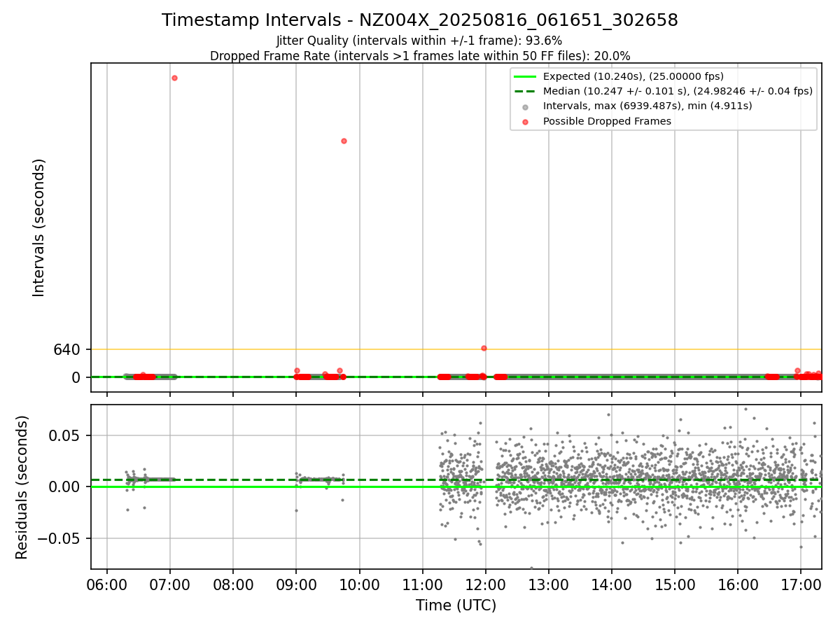Click the Residuals (seconds) y-axis label
The image size is (840, 630).
coord(22,487)
